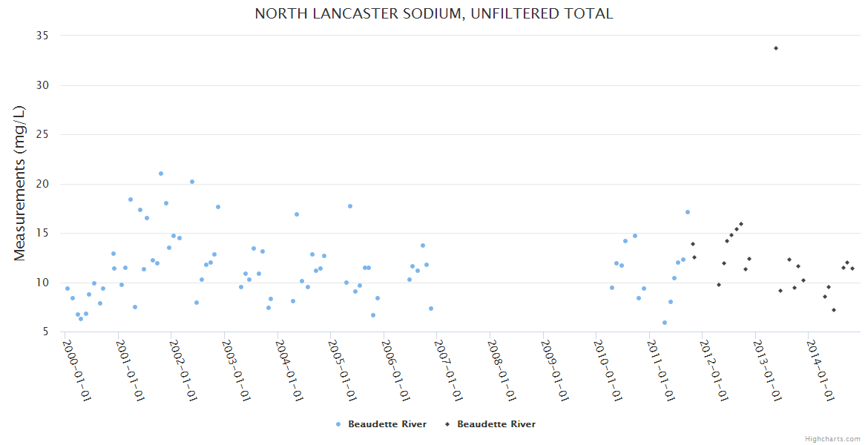Click the lowest black diamond point in 2014
868x445 pixels.
pyautogui.click(x=834, y=310)
